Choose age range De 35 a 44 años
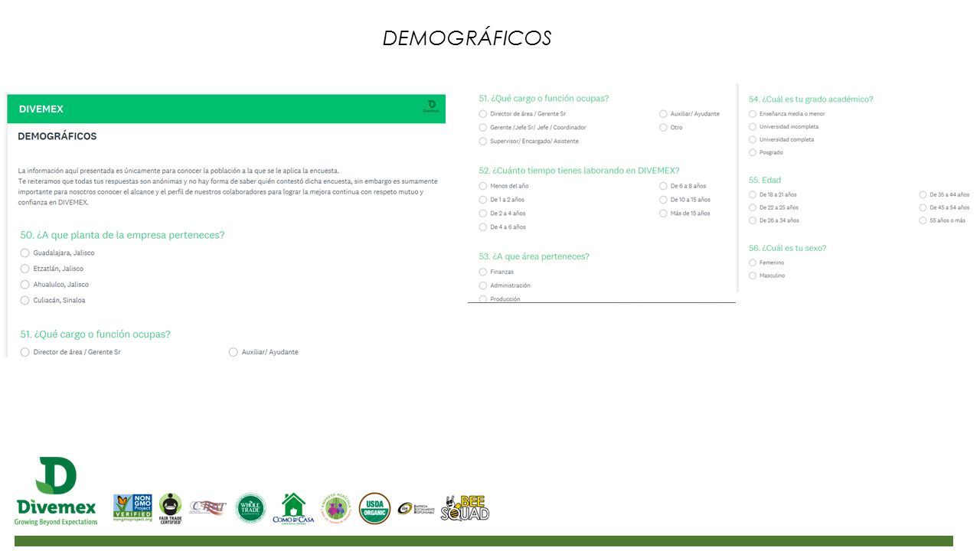 (923, 194)
